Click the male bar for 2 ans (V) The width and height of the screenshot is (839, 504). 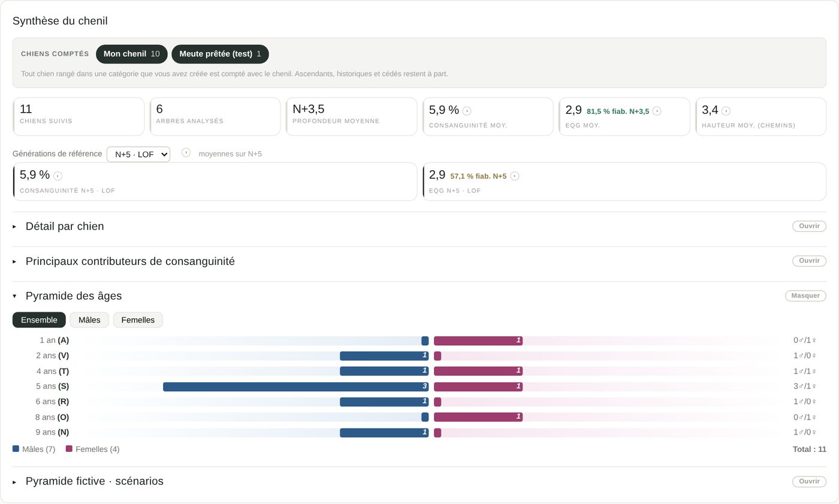click(384, 356)
